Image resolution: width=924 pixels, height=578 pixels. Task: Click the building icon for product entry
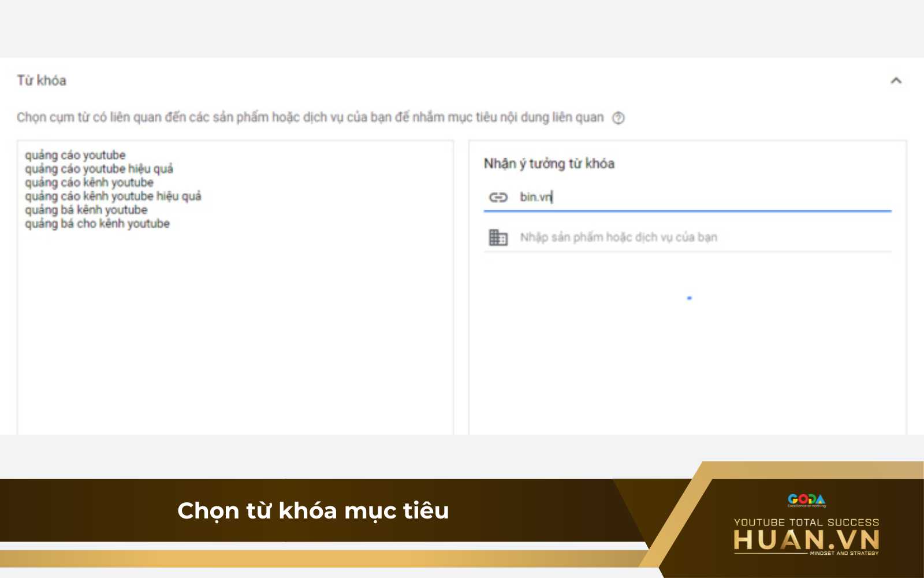coord(498,238)
